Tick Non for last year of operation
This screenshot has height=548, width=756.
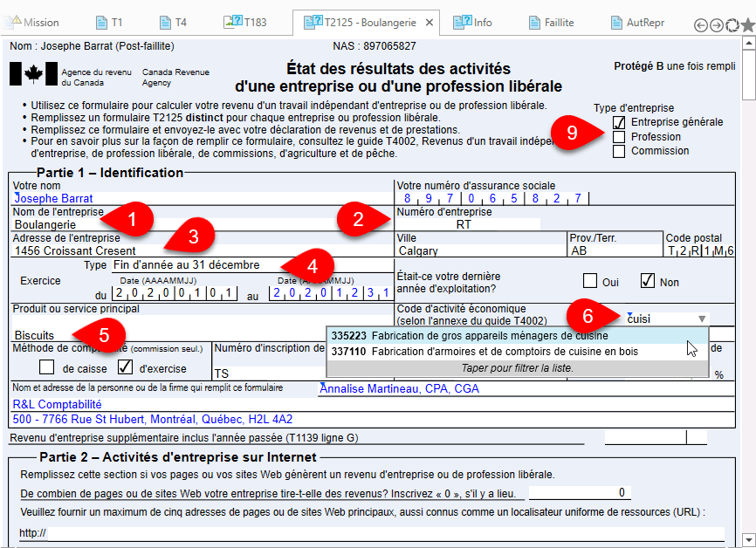tap(647, 280)
